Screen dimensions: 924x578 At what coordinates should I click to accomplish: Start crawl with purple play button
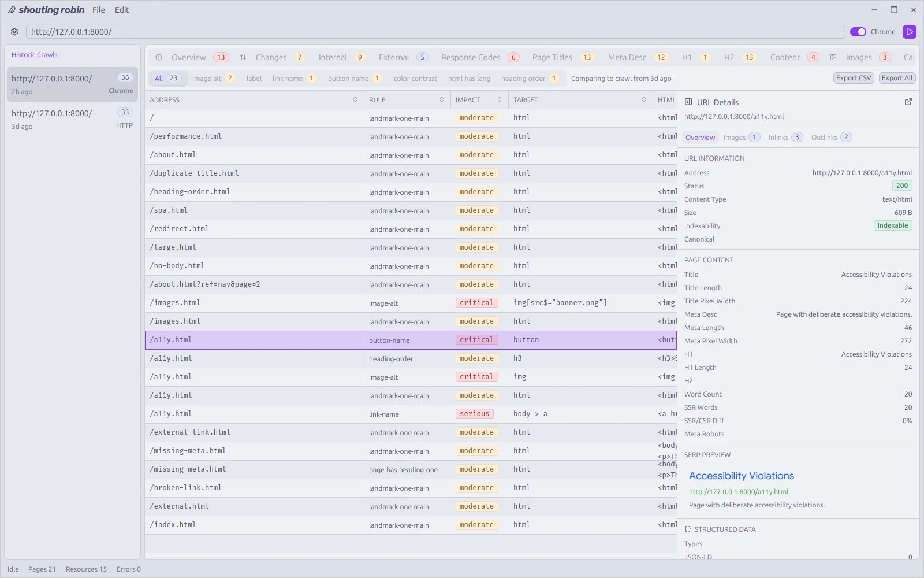(910, 32)
